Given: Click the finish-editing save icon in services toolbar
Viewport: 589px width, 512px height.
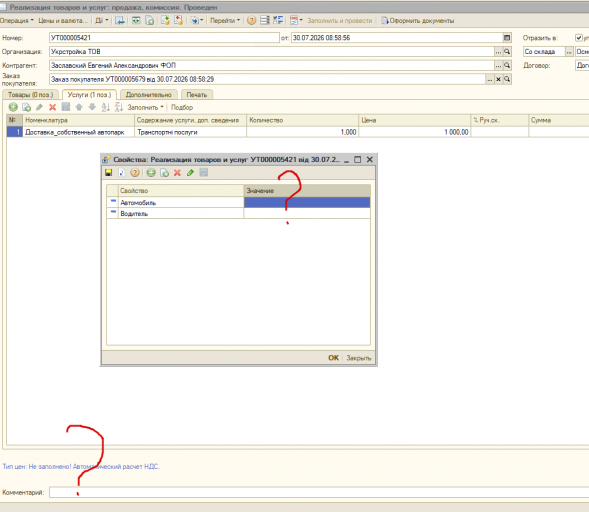Looking at the screenshot, I should [x=66, y=107].
